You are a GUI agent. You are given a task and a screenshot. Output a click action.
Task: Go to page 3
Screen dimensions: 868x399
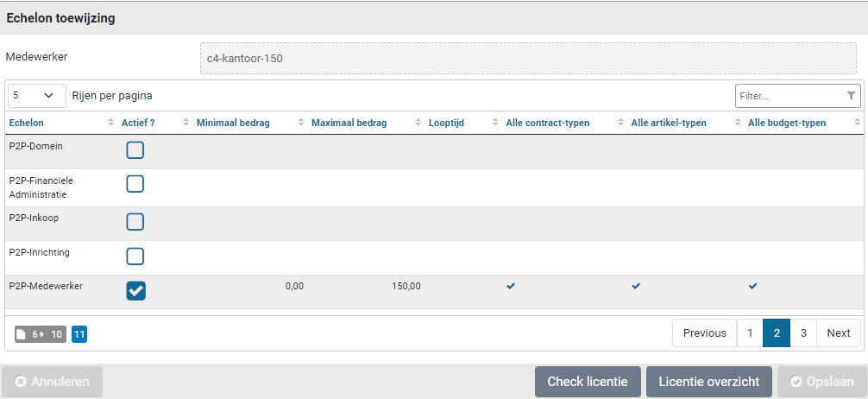pyautogui.click(x=803, y=333)
